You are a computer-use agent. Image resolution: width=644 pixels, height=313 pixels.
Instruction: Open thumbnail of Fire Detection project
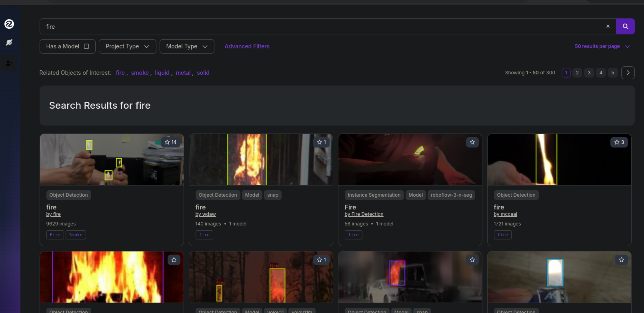[410, 159]
